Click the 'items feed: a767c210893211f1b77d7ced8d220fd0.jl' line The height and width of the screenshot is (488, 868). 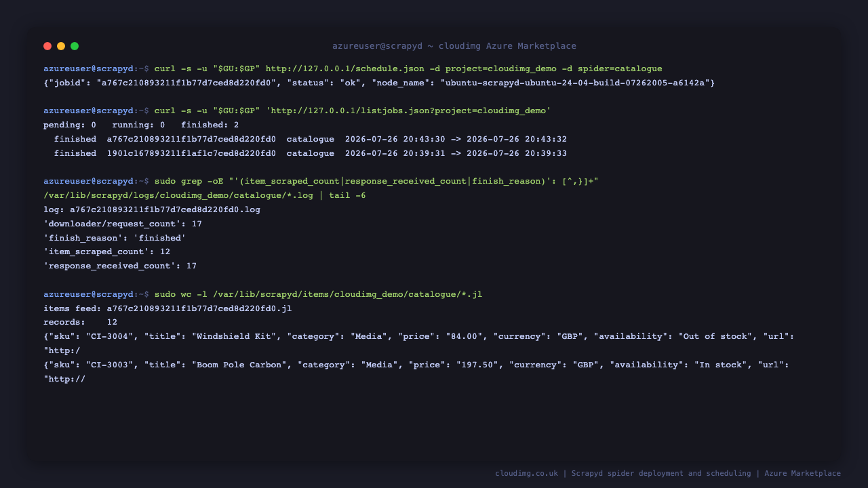tap(167, 308)
